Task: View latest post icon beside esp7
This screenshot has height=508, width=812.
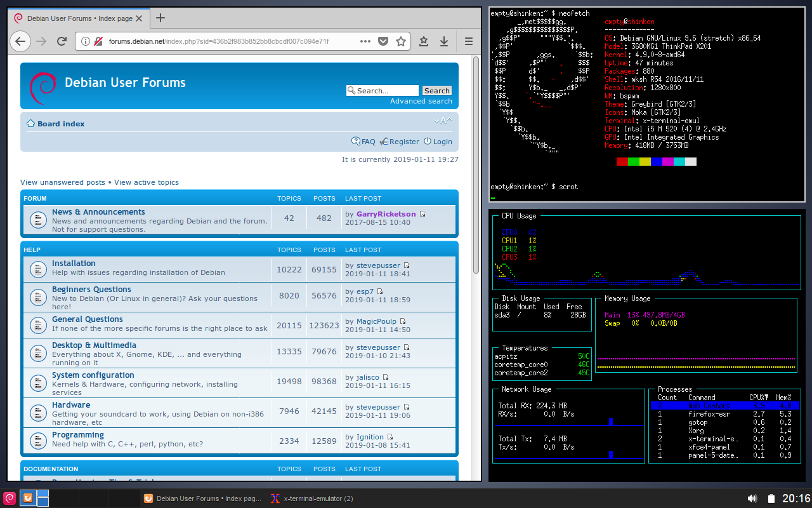Action: tap(380, 291)
